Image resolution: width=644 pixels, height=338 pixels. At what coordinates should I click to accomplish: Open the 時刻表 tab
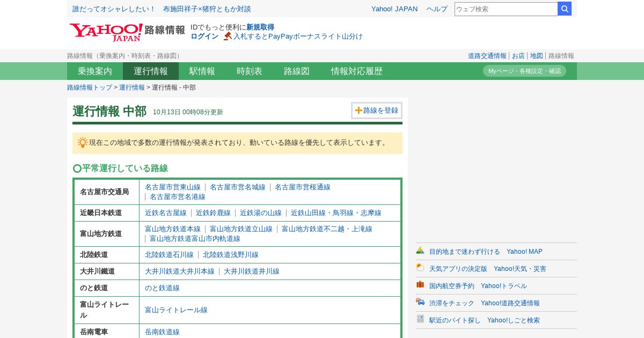pos(250,71)
